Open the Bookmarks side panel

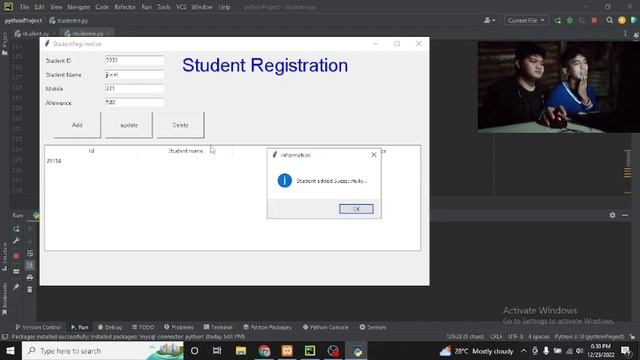pyautogui.click(x=4, y=299)
